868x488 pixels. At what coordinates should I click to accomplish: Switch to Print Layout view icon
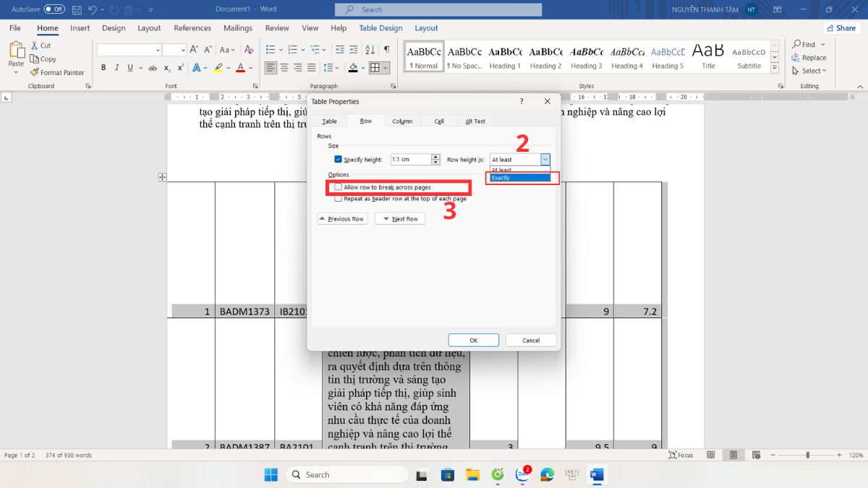coord(733,455)
